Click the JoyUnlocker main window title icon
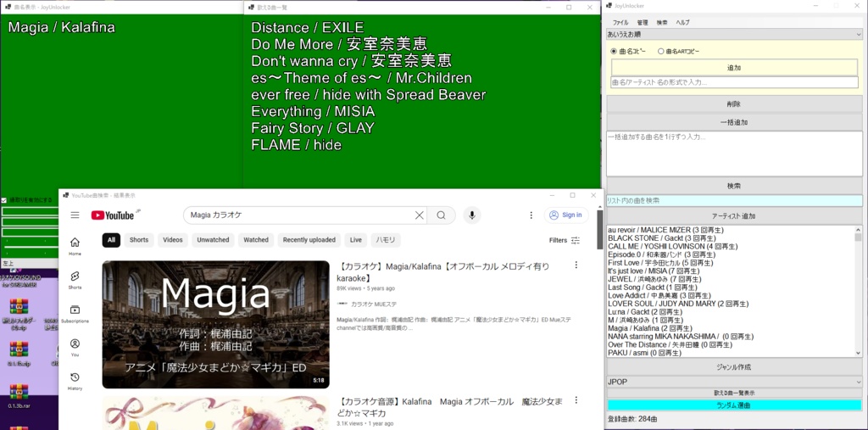This screenshot has width=868, height=430. 609,6
